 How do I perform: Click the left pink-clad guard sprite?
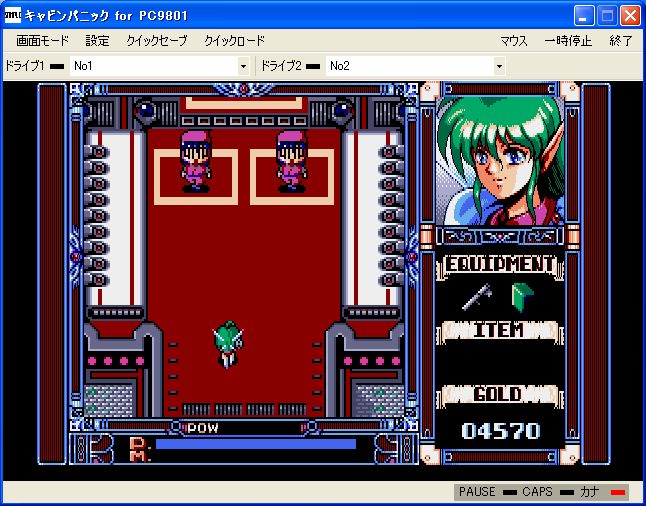pyautogui.click(x=196, y=162)
